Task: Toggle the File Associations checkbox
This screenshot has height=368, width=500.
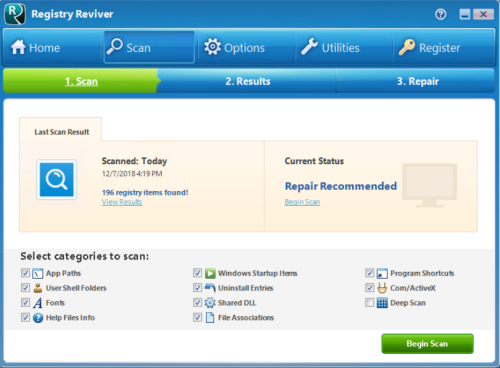Action: [x=197, y=317]
